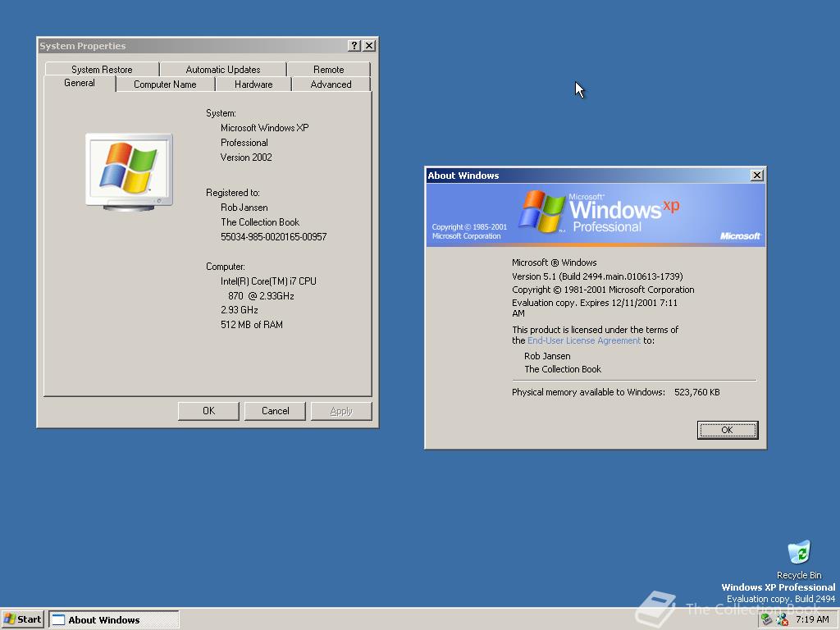840x630 pixels.
Task: Click the 'Microsoft Windows XP' system text
Action: coord(265,127)
